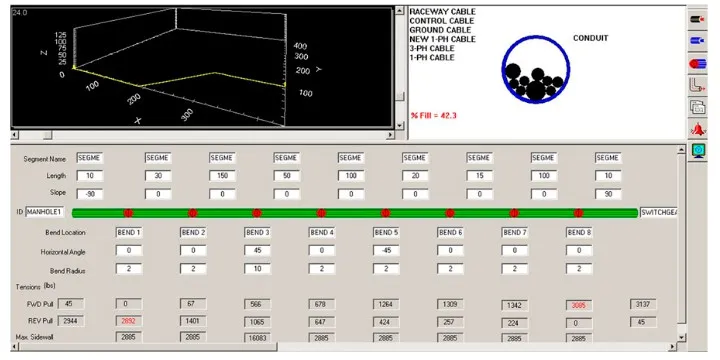
Task: Click the BEND 2 location field
Action: coord(193,232)
